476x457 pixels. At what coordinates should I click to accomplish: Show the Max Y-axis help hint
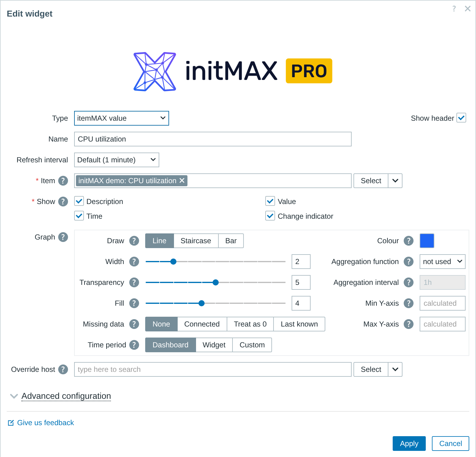click(409, 324)
